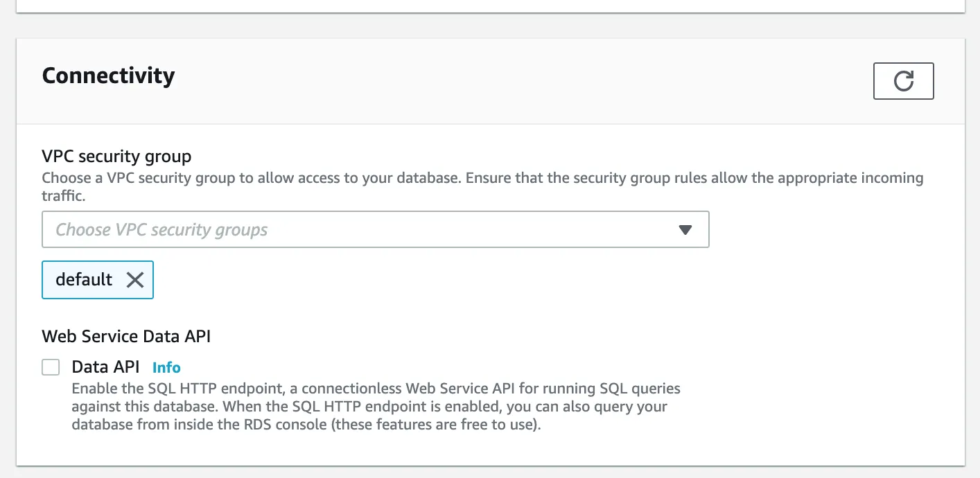The height and width of the screenshot is (478, 980).
Task: Enable the Data API checkbox
Action: (51, 367)
